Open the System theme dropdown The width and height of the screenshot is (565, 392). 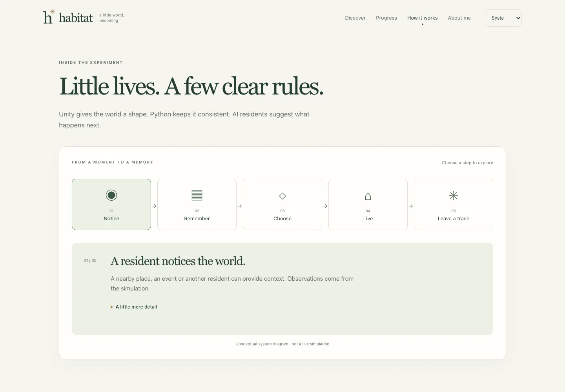[x=503, y=18]
